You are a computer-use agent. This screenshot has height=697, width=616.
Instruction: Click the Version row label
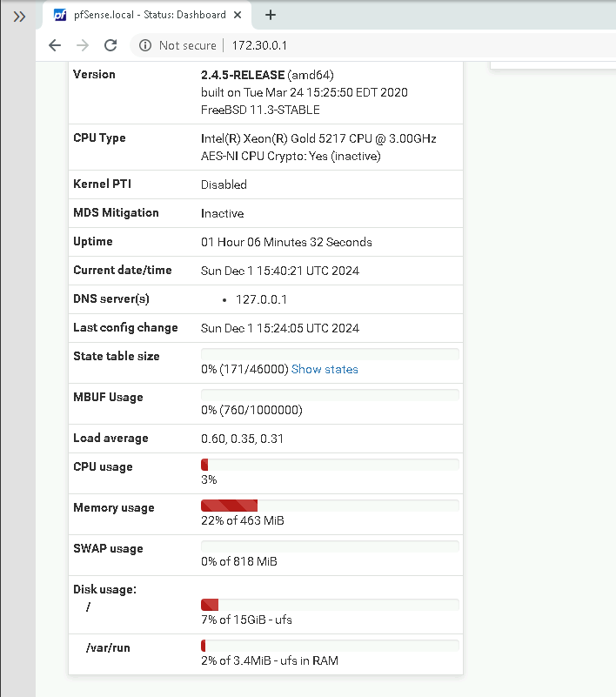tap(94, 74)
